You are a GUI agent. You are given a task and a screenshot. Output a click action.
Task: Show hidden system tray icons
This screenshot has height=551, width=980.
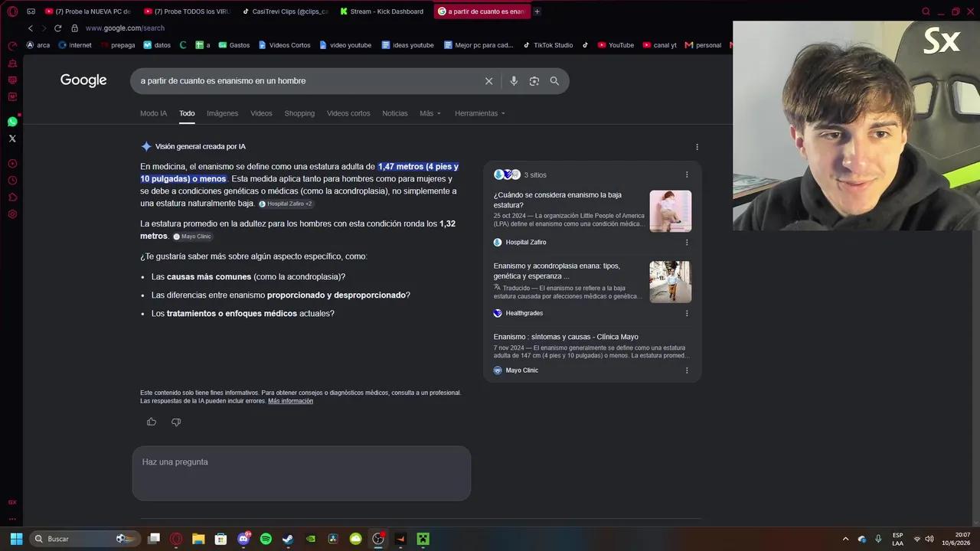(845, 539)
